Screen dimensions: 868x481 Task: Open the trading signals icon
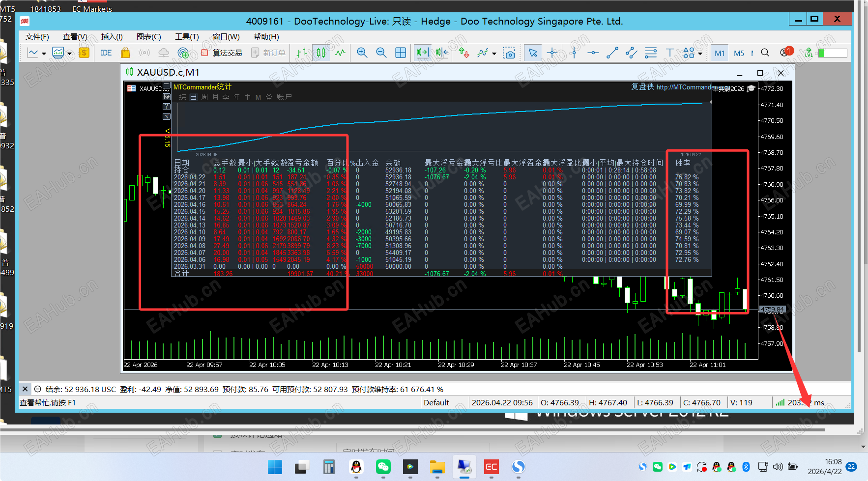(145, 53)
